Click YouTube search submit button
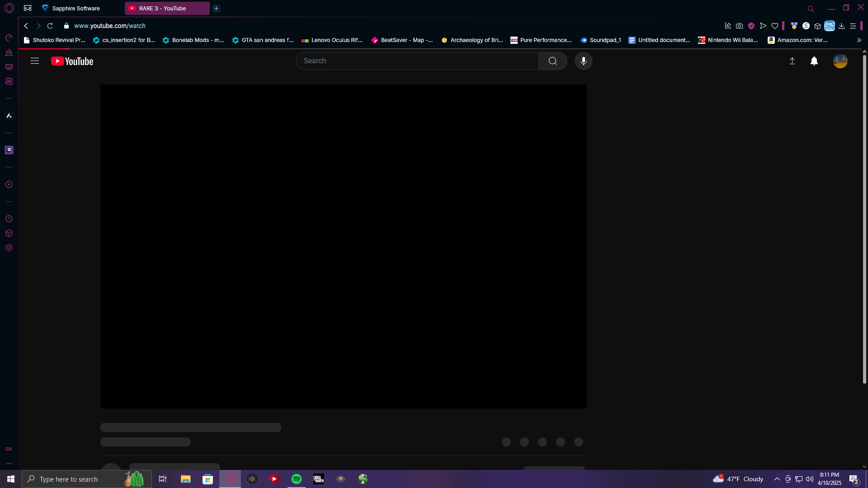 (552, 61)
